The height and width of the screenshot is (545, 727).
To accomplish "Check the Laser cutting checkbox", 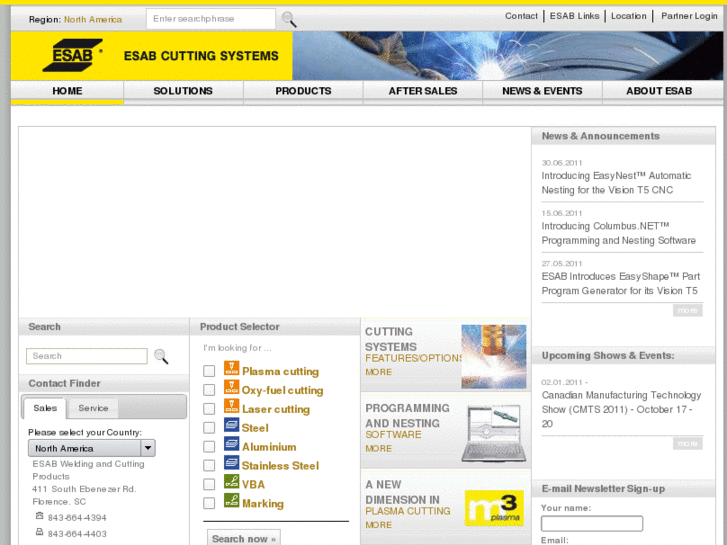I will (209, 409).
